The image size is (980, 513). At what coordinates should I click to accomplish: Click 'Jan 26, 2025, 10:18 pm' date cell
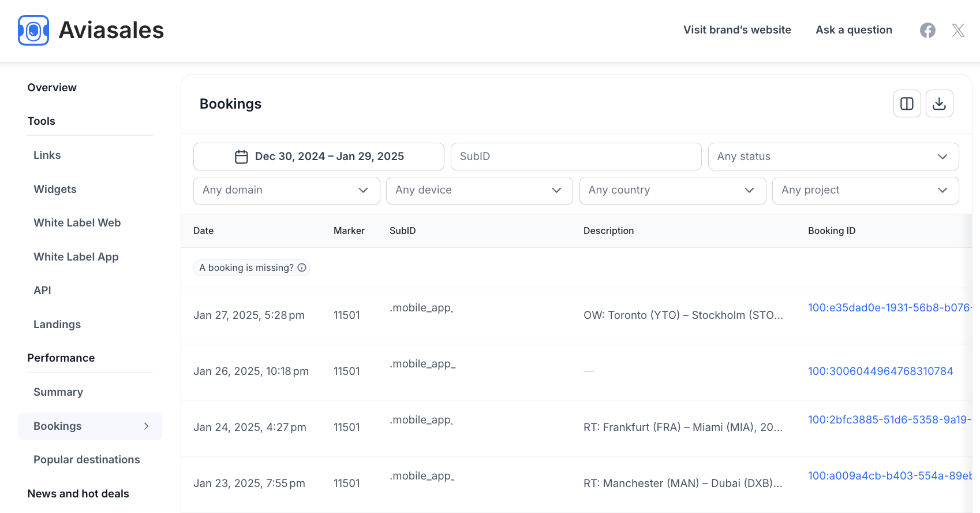(x=251, y=371)
